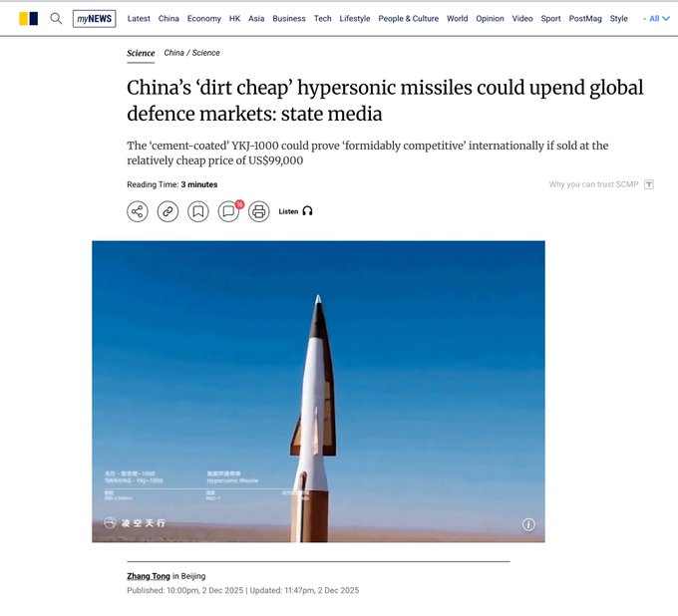This screenshot has height=616, width=678.
Task: Open the myNEWS button
Action: 94,18
